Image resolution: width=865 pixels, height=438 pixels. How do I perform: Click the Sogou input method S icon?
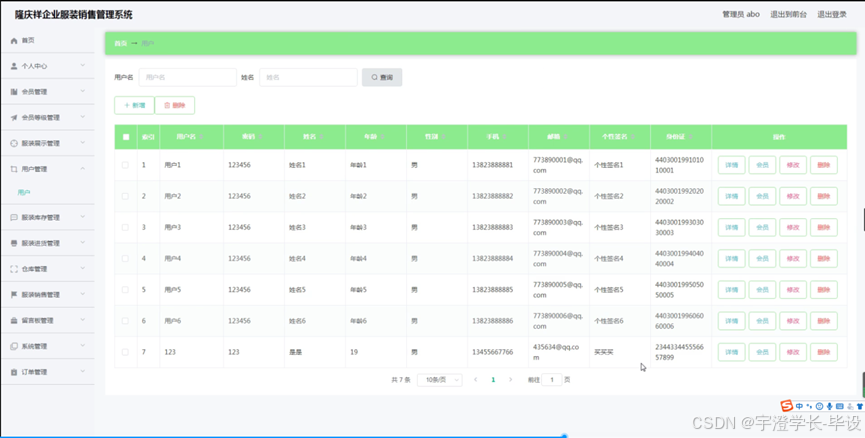(x=787, y=406)
